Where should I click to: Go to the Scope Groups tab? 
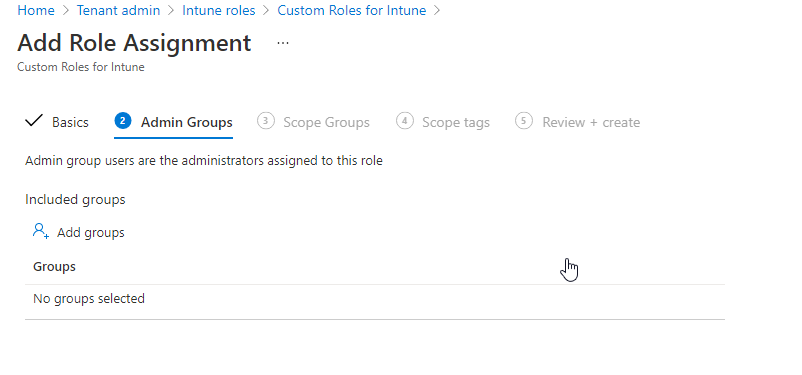326,122
